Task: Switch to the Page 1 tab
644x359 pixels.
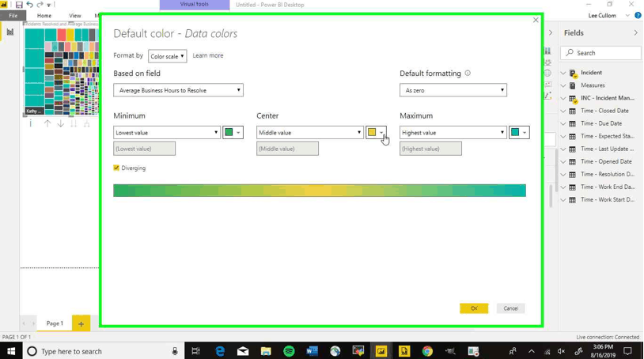Action: (55, 323)
